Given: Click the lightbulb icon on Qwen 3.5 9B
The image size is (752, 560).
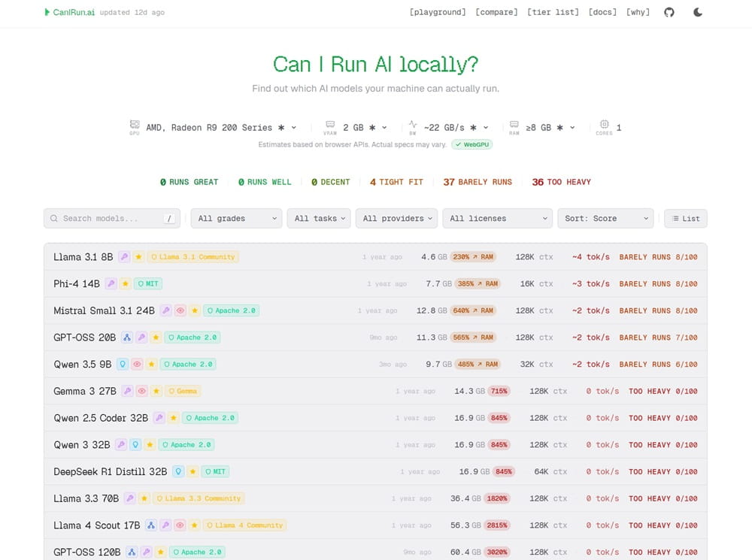Looking at the screenshot, I should pyautogui.click(x=123, y=365).
